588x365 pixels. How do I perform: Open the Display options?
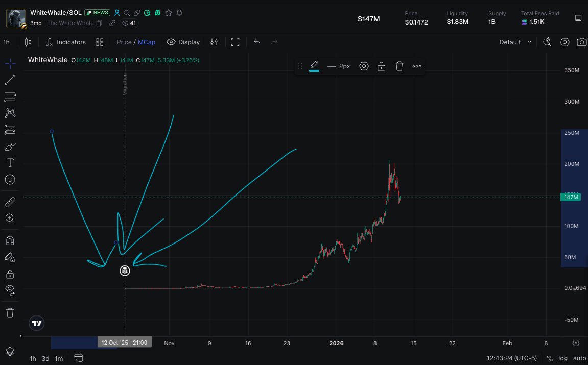pyautogui.click(x=183, y=42)
